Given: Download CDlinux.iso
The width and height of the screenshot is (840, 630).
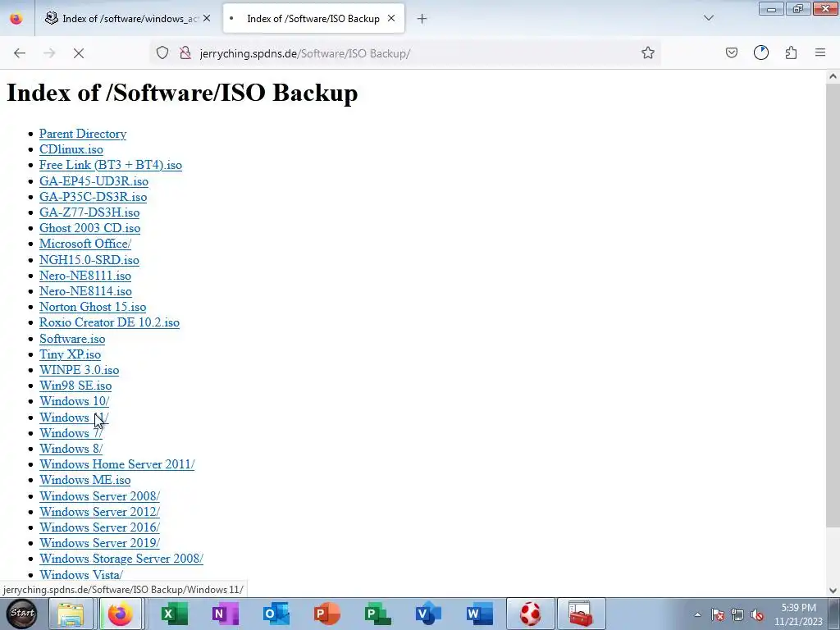Looking at the screenshot, I should (x=71, y=149).
